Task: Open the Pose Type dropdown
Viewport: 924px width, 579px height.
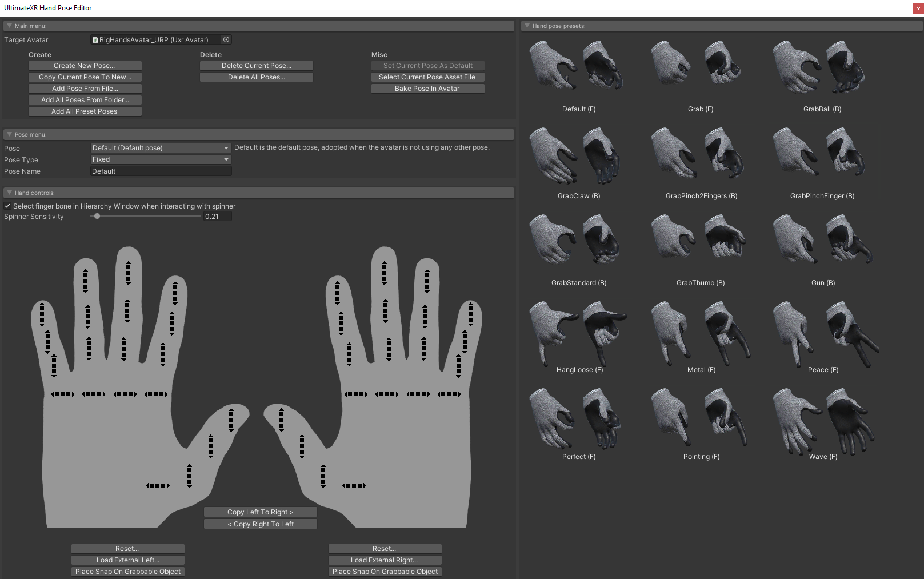Action: pos(161,159)
